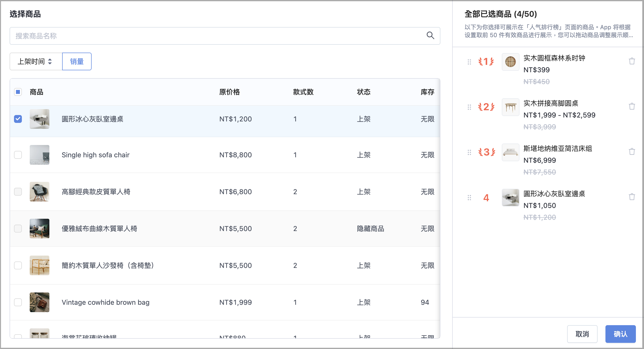Click the 库存 column header

428,92
